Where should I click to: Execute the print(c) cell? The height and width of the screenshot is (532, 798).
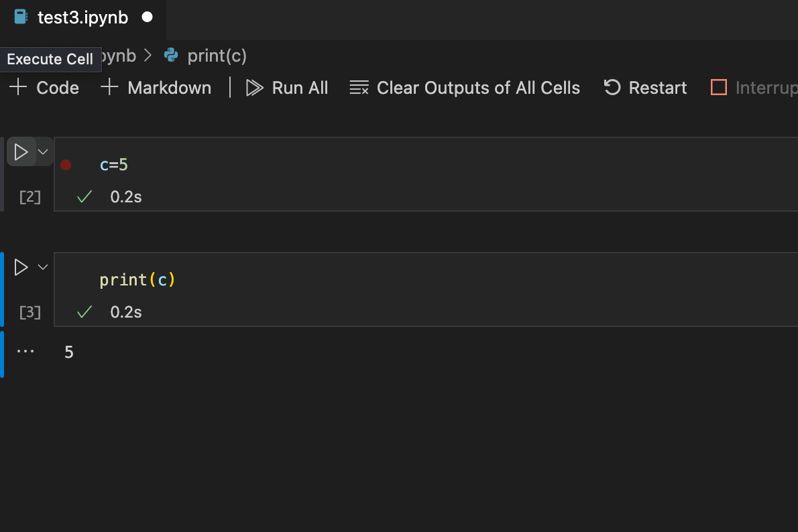pyautogui.click(x=21, y=267)
